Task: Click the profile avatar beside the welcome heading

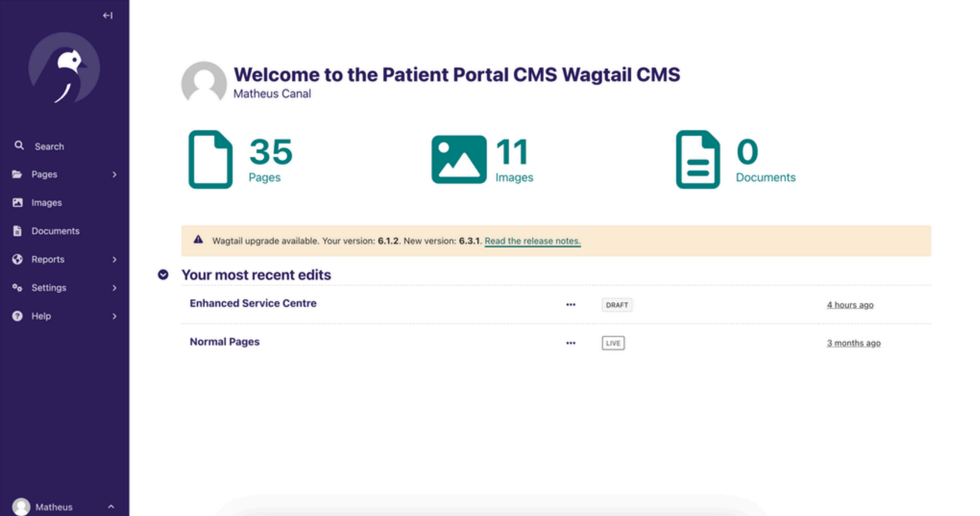Action: [204, 82]
